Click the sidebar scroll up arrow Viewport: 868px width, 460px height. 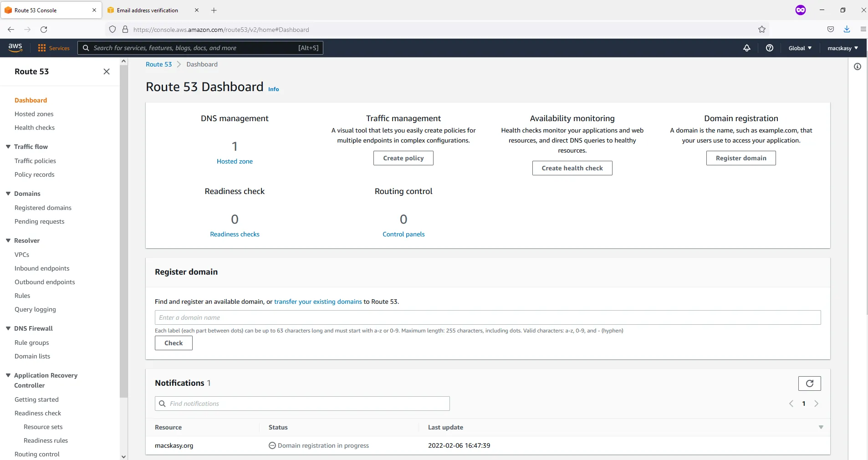tap(124, 61)
